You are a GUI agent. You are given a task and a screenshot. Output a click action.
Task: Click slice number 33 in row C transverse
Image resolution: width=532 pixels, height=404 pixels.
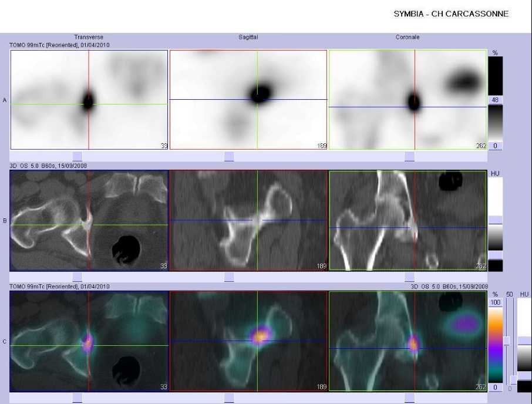click(164, 387)
